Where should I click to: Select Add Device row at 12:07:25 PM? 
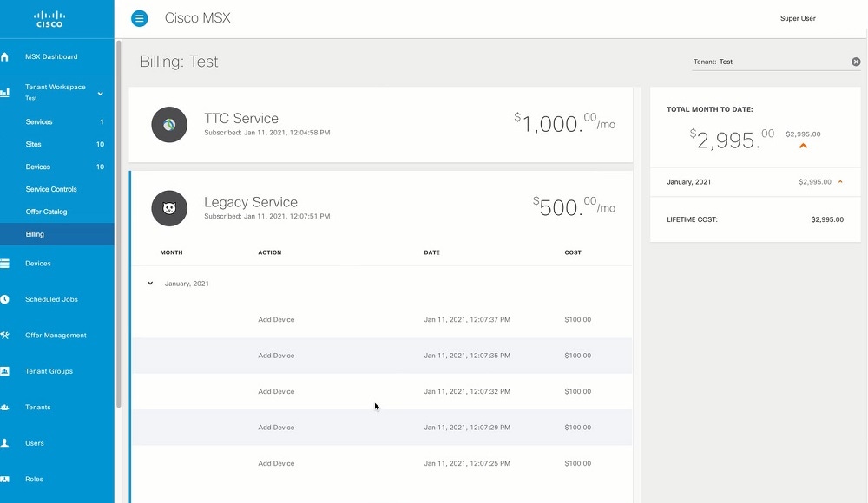tap(381, 463)
